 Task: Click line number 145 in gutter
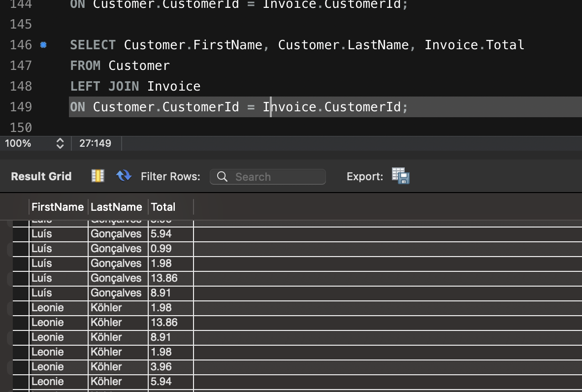[x=21, y=24]
